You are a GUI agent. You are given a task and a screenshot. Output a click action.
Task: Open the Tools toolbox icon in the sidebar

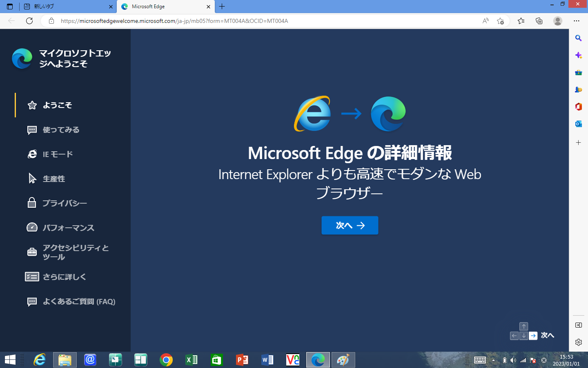578,72
